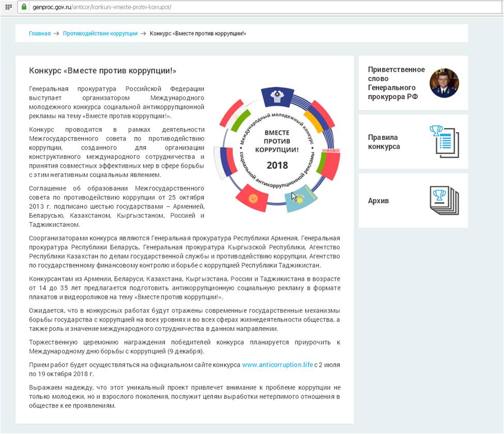504x434 pixels.
Task: Open Правила конкурса link
Action: click(413, 142)
